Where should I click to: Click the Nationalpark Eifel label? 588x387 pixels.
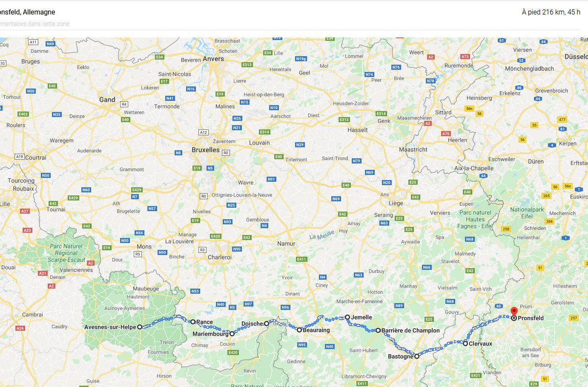coord(527,212)
